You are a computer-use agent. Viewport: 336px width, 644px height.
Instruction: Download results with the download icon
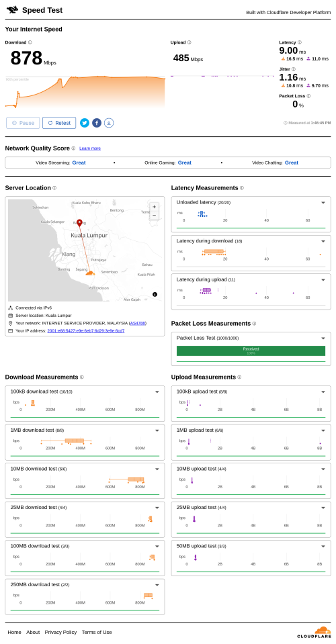[x=109, y=123]
